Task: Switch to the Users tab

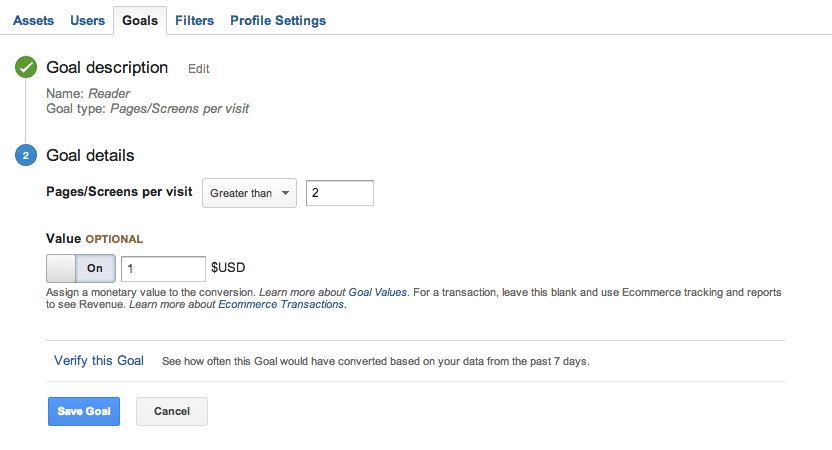Action: click(x=88, y=20)
